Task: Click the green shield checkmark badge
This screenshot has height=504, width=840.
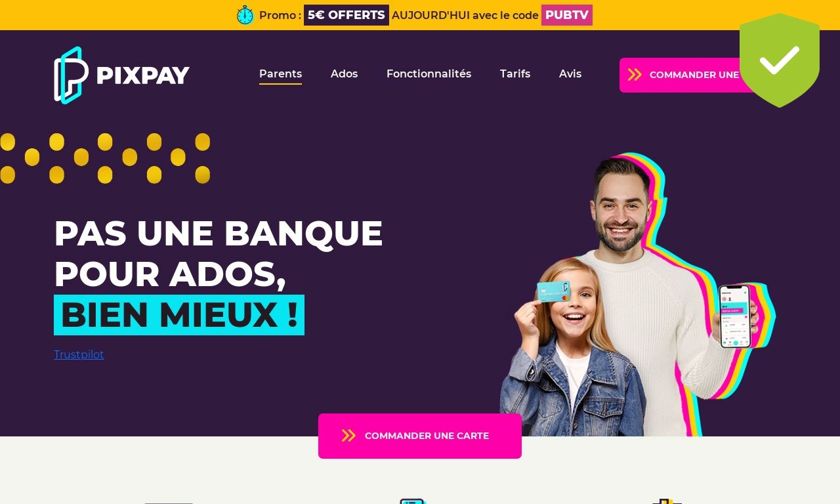Action: 780,60
